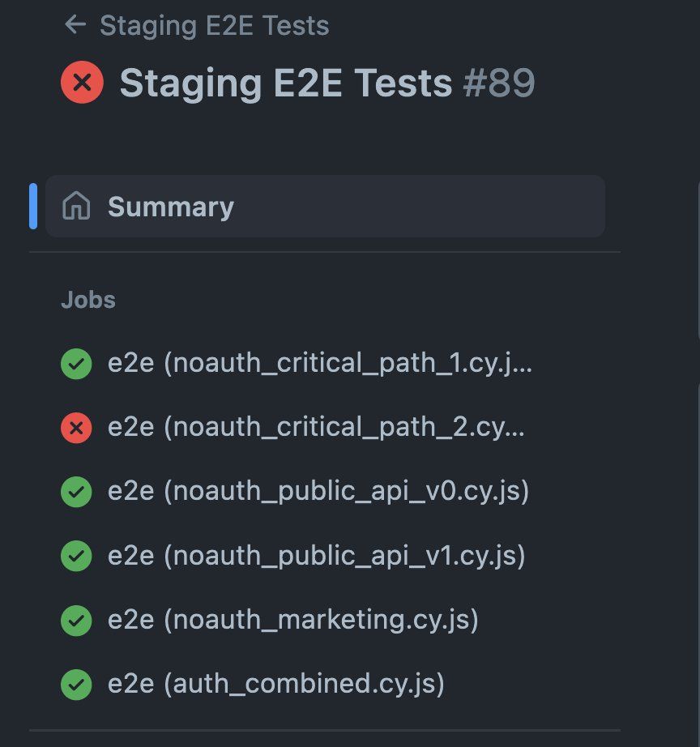
Task: Open the e2e noauth_critical_path_1.cy.j... job
Action: click(x=320, y=364)
